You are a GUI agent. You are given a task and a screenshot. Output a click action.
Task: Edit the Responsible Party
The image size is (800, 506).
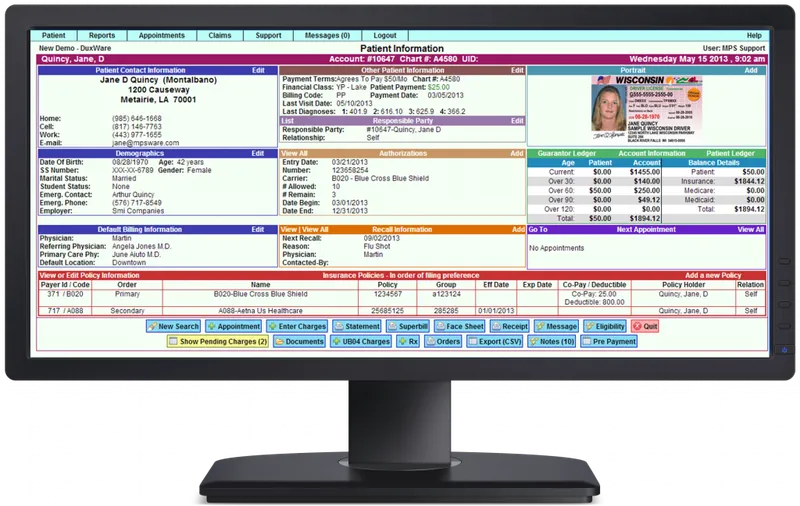coord(517,121)
